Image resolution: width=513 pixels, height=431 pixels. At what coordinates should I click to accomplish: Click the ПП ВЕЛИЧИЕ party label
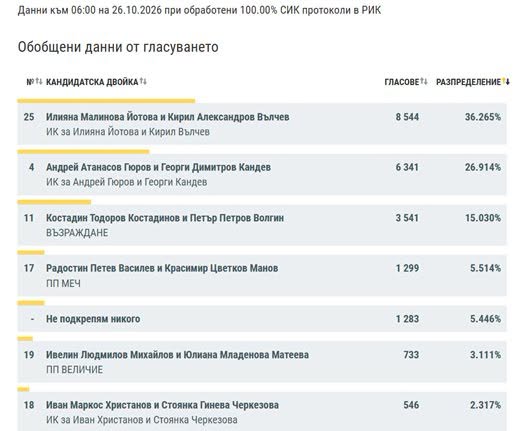pyautogui.click(x=74, y=370)
